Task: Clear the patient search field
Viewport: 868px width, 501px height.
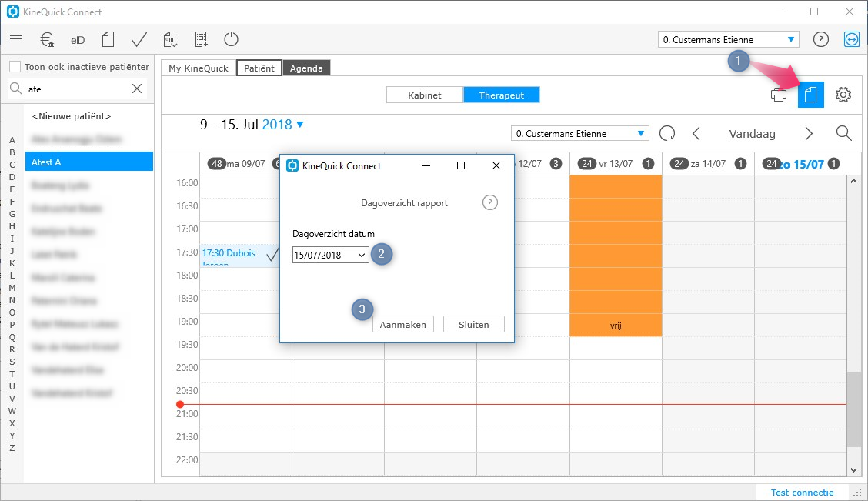Action: 137,89
